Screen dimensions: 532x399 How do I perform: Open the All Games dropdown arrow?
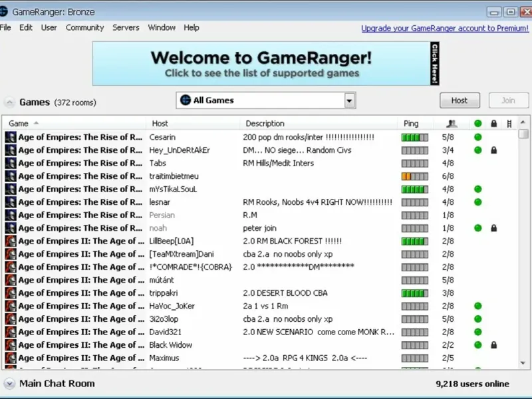tap(350, 100)
